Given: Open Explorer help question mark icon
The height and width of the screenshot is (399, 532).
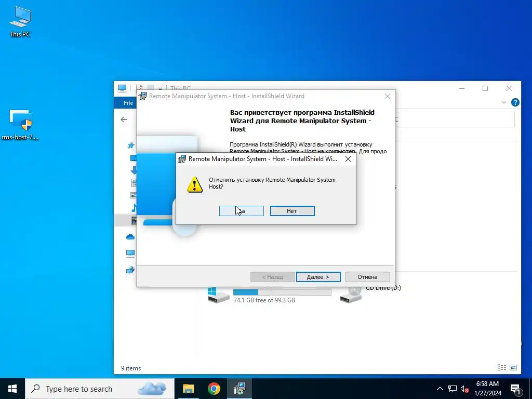Looking at the screenshot, I should 515,102.
